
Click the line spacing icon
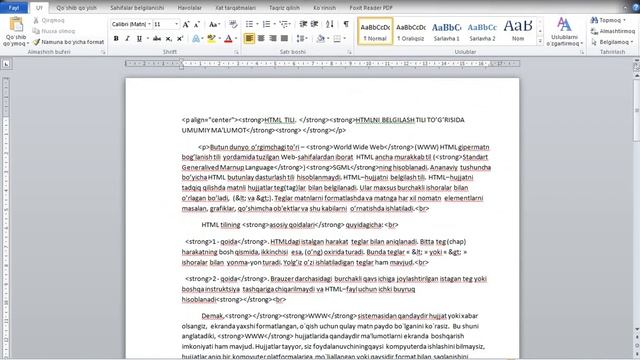click(301, 38)
